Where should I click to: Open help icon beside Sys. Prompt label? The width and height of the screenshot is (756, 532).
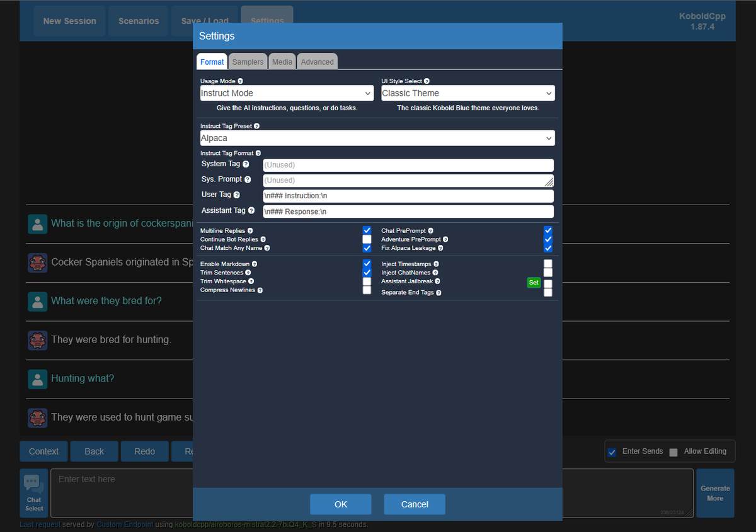pyautogui.click(x=248, y=179)
